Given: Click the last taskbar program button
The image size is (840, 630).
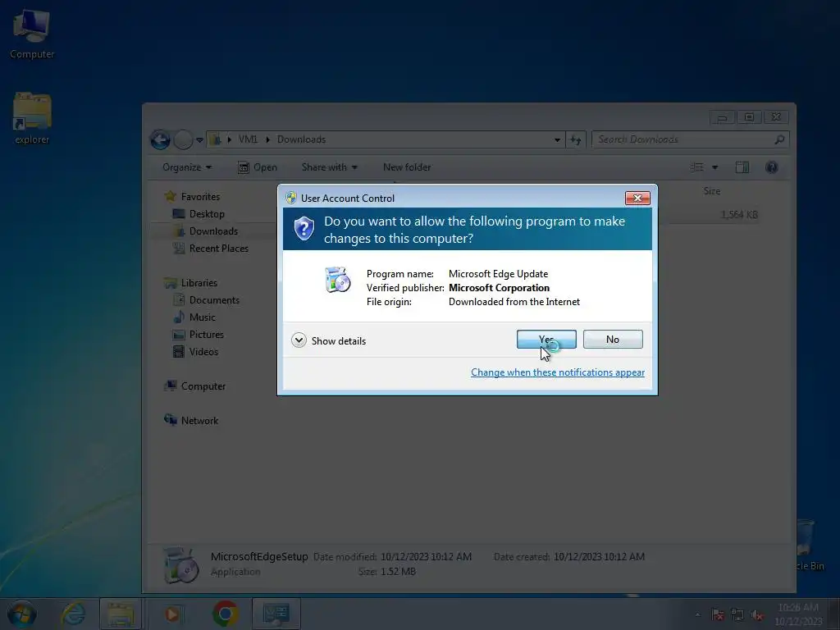Looking at the screenshot, I should pos(276,614).
